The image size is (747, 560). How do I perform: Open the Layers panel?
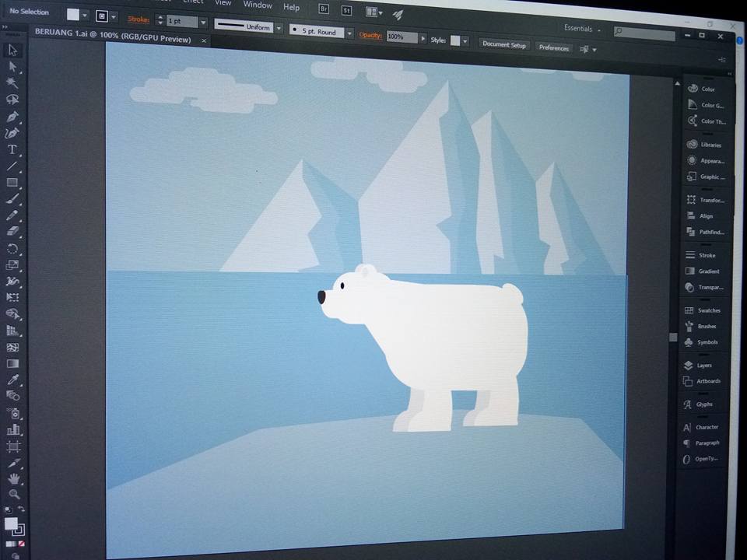(700, 366)
